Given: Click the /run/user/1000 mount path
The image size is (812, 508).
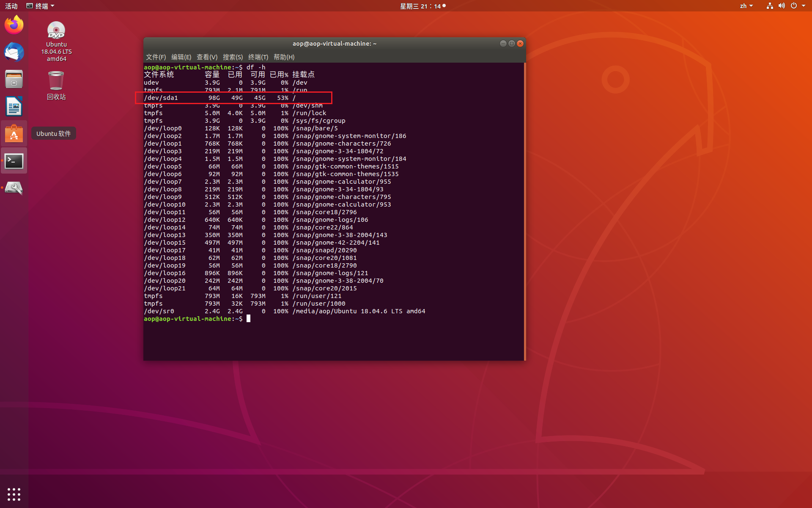Looking at the screenshot, I should point(319,304).
